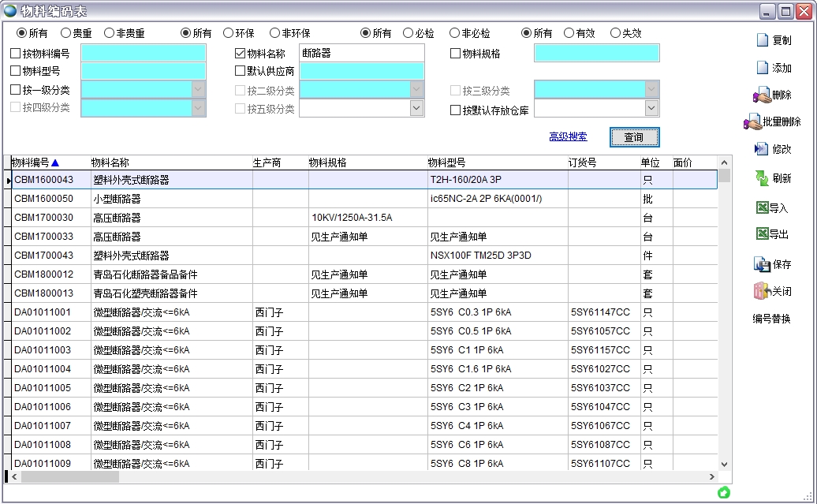Enable the 按物料编号 checkbox
The image size is (817, 504).
coord(16,54)
